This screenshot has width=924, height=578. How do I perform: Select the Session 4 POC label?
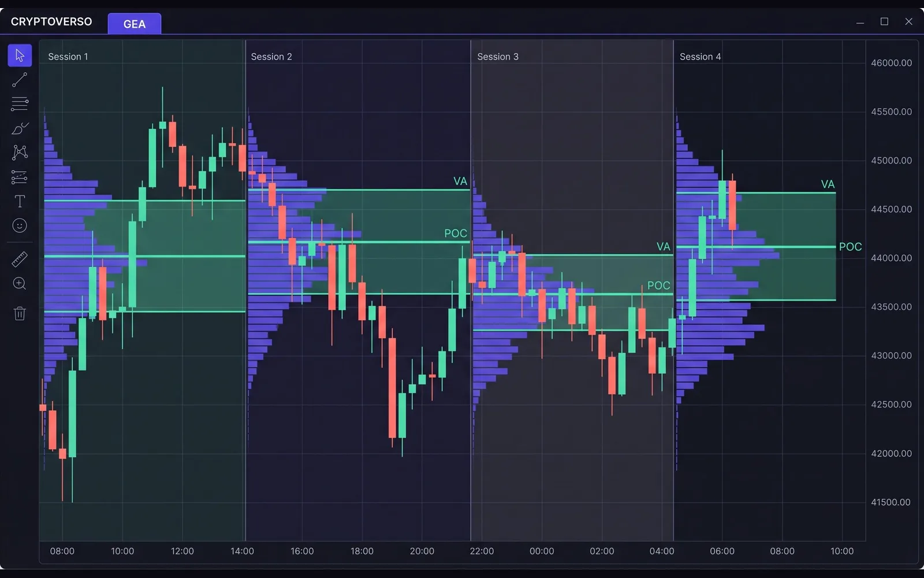tap(851, 247)
